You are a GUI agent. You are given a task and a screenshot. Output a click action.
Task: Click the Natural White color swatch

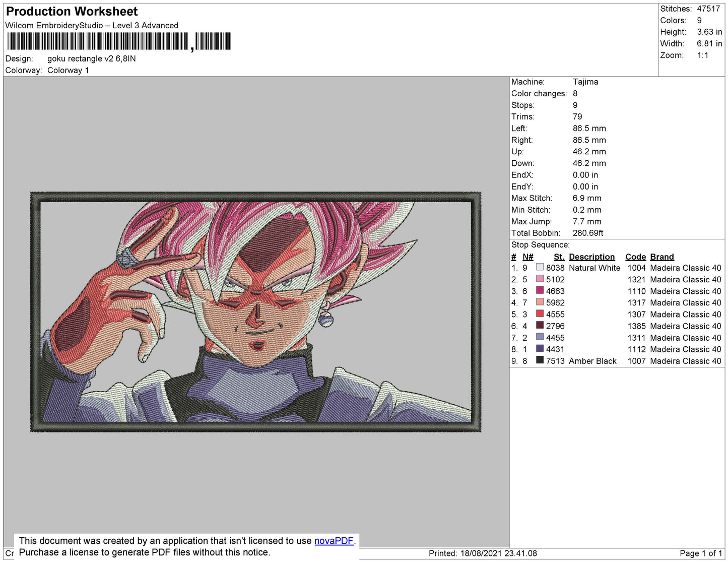tap(540, 268)
